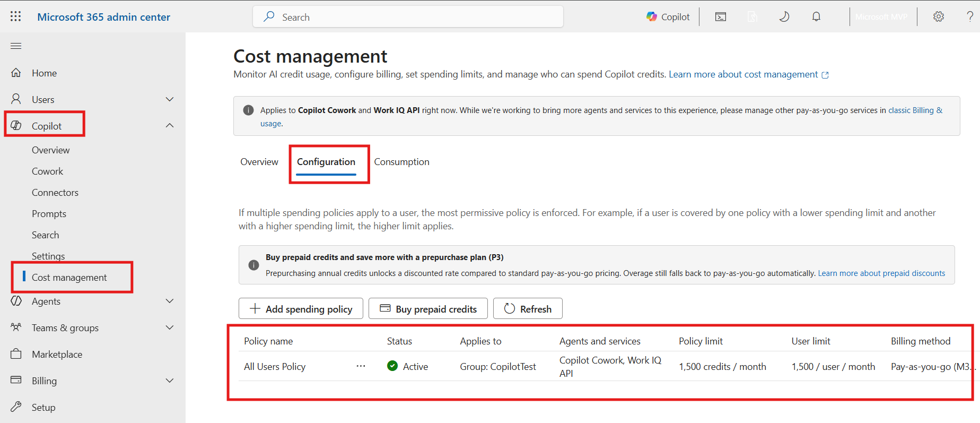Click the 1,500 / user / month cell

[x=833, y=367]
